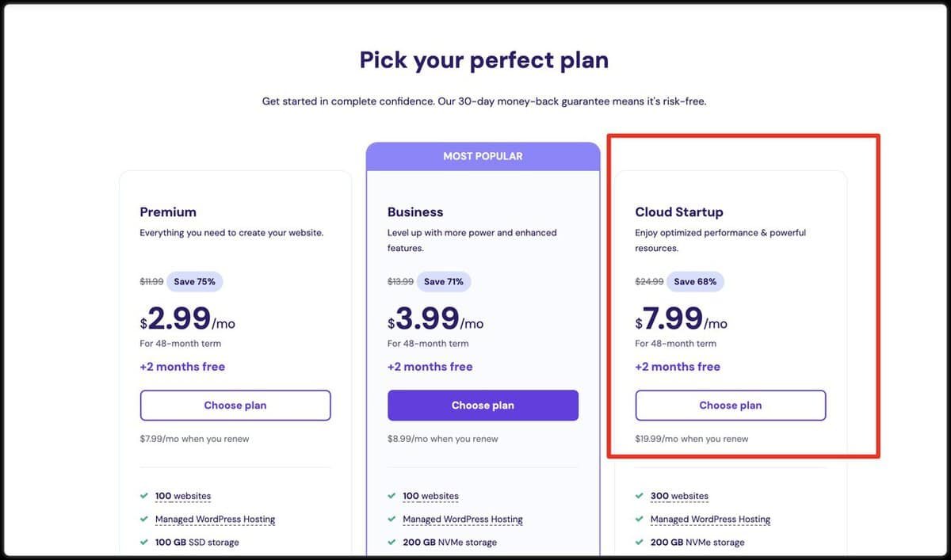The height and width of the screenshot is (560, 951).
Task: Click checkmark by Business Managed WordPress Hosting
Action: [x=391, y=519]
